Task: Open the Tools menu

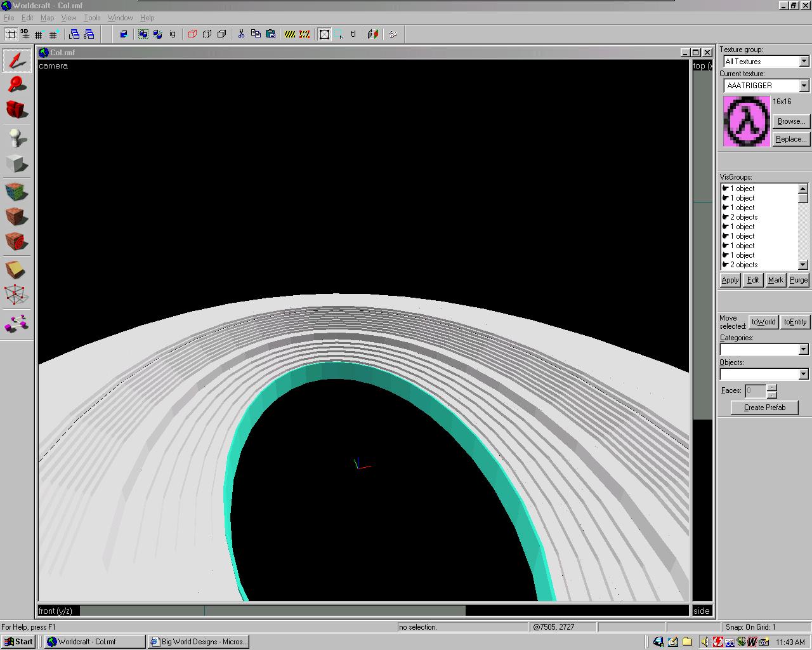Action: (92, 18)
